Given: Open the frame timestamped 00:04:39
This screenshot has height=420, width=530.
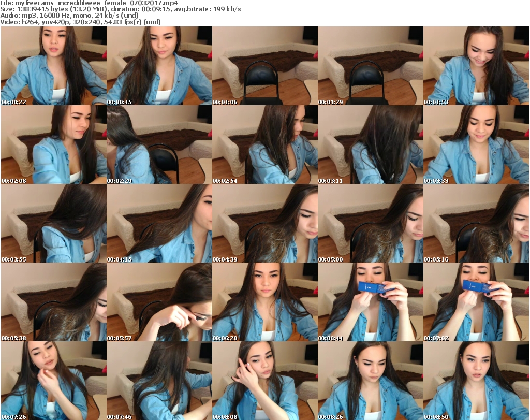Looking at the screenshot, I should 265,223.
